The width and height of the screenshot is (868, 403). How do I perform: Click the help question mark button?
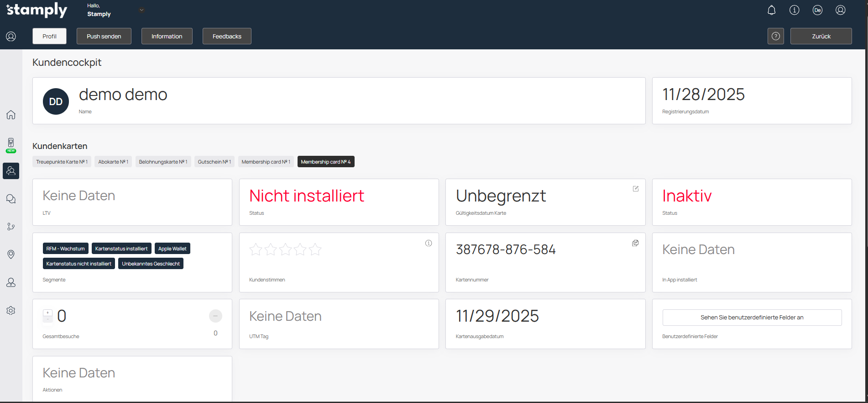pos(775,36)
